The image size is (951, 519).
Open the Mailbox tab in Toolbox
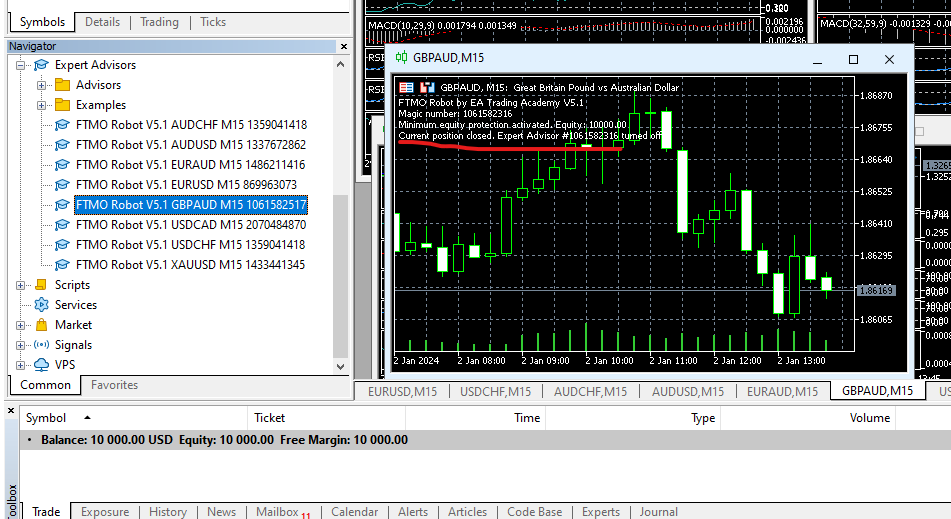click(283, 512)
